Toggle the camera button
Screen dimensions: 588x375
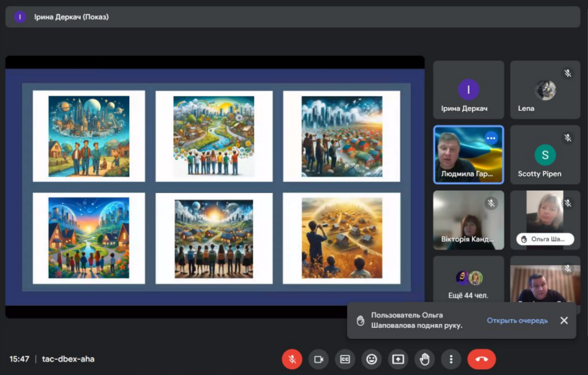click(x=319, y=359)
